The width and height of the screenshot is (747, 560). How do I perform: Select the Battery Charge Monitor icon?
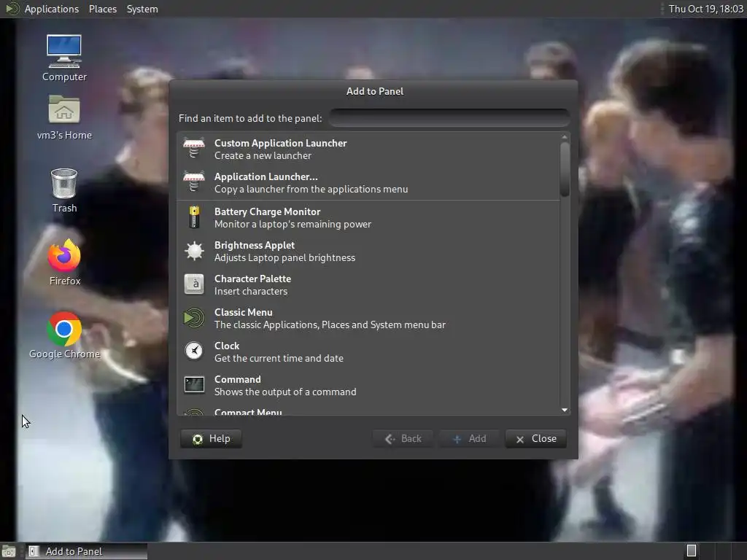pyautogui.click(x=194, y=217)
